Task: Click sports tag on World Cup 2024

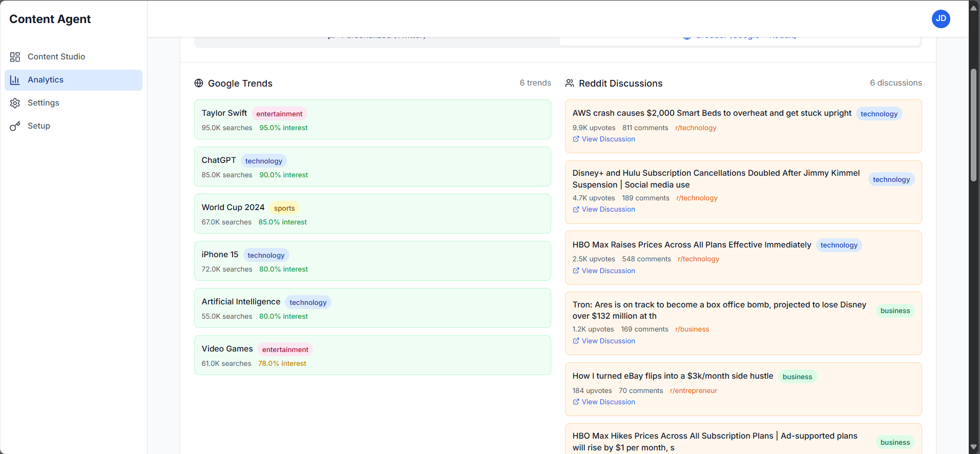Action: 284,208
